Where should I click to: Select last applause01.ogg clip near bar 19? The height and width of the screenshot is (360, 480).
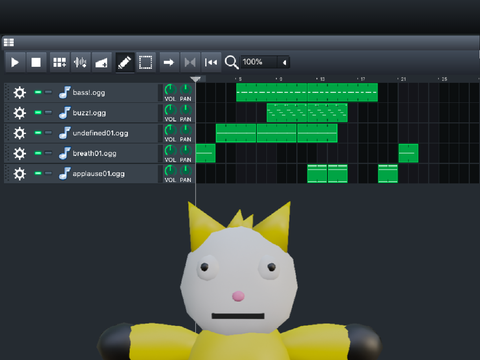tap(388, 174)
